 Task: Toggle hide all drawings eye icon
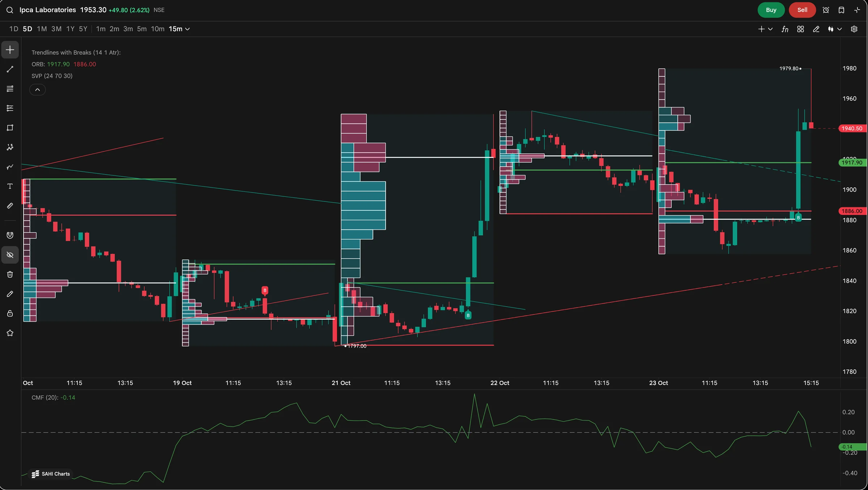[10, 255]
